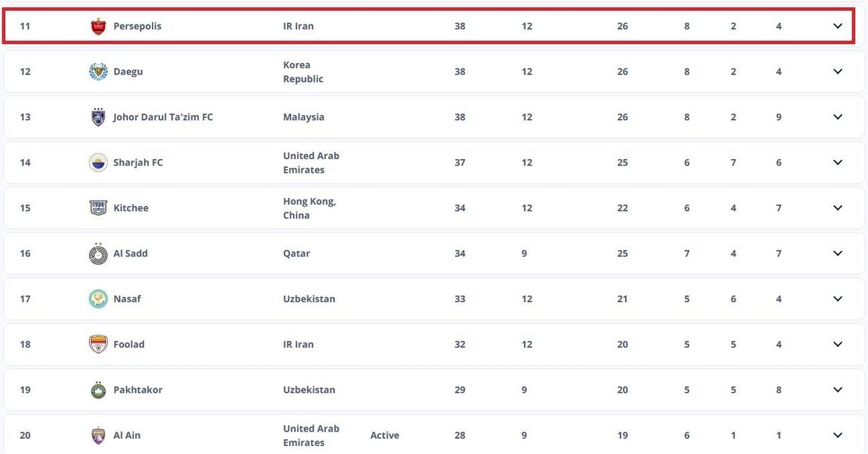Click the Sharjah FC logo
The image size is (868, 454).
[x=98, y=163]
